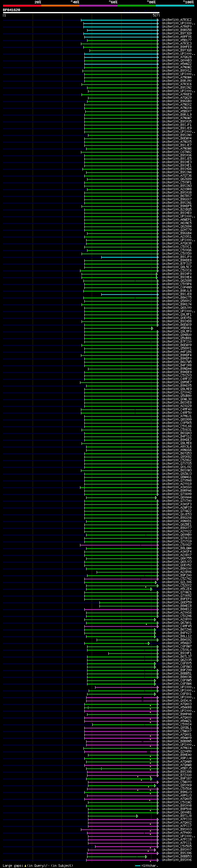Viewport: 197px width, 868px height.
Task: Select hit UniRef100_Q7XTG5
Action: (x=177, y=463)
